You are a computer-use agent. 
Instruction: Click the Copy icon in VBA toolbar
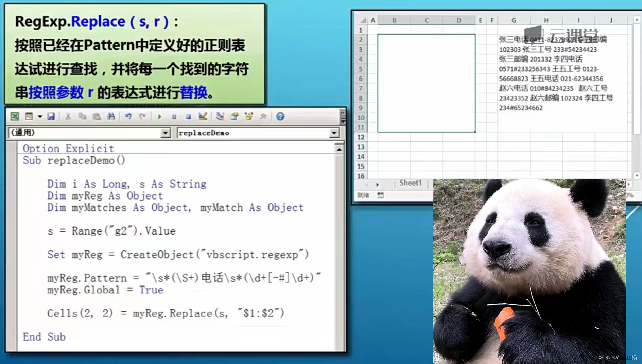[x=82, y=117]
